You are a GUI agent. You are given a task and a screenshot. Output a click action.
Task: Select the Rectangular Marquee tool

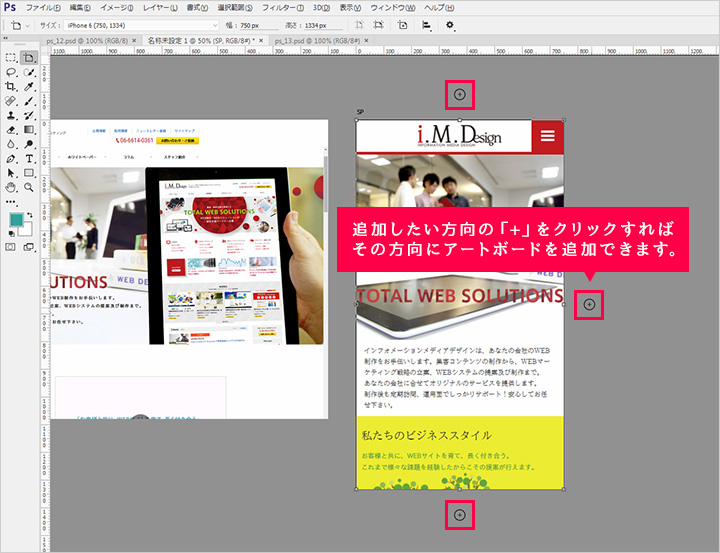click(x=11, y=57)
